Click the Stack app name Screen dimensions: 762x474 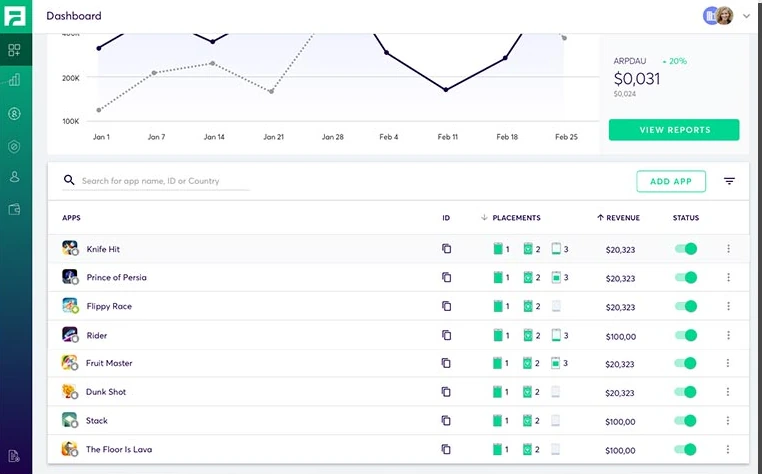coord(97,420)
